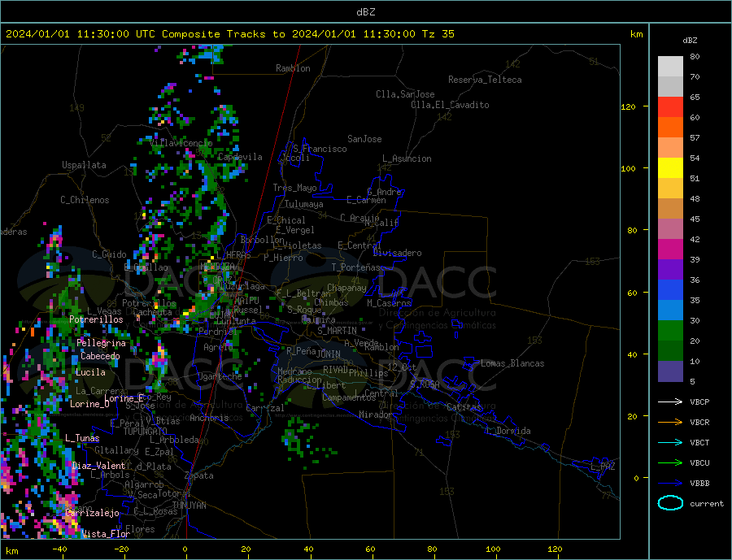732x560 pixels.
Task: Click the 'dBZ' heading above the color scale
Action: coord(690,41)
